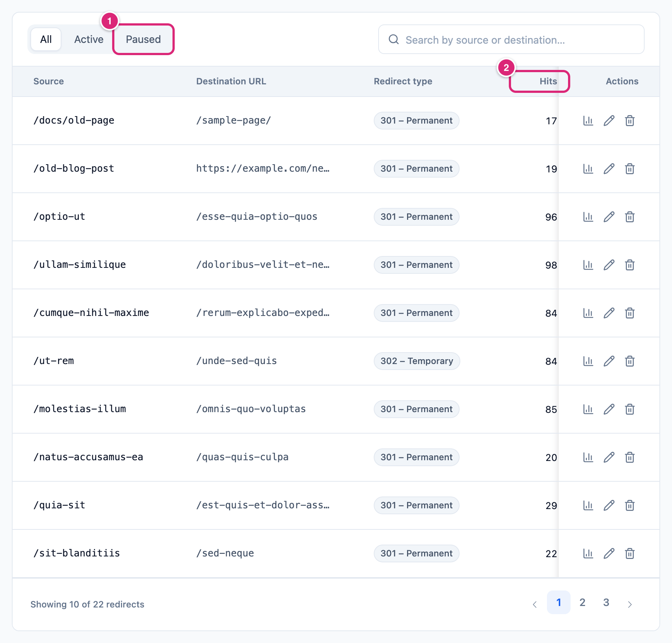Image resolution: width=672 pixels, height=643 pixels.
Task: Delete the /molestias-illum redirect
Action: click(629, 409)
